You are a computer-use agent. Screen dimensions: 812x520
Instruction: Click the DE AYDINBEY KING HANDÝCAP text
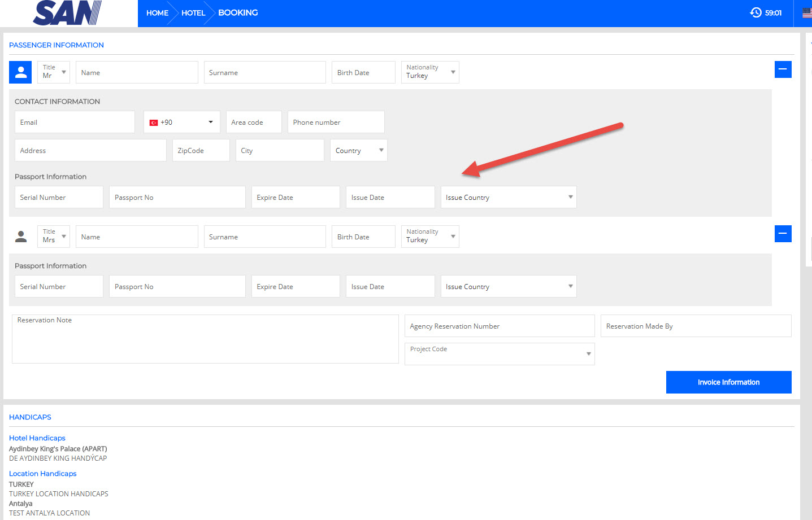pyautogui.click(x=58, y=458)
